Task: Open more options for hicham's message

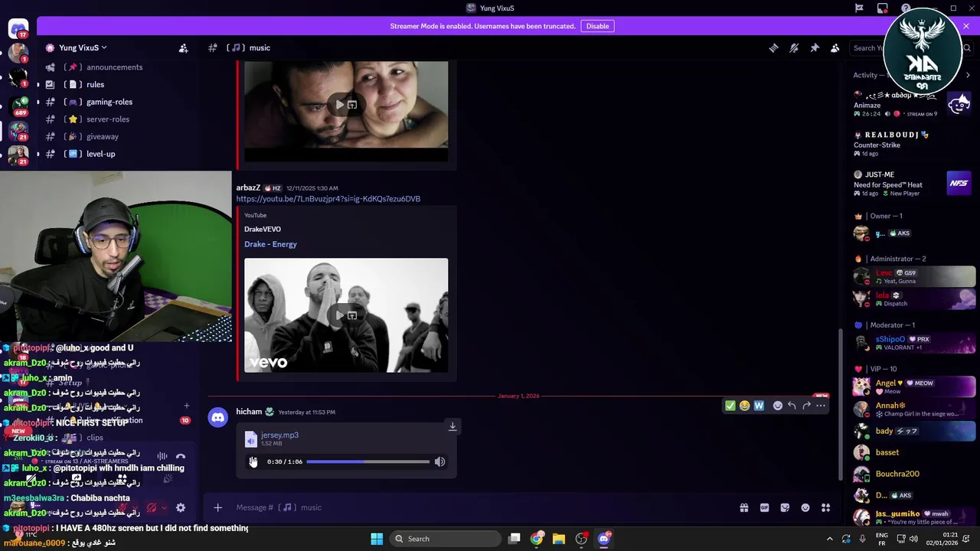Action: pyautogui.click(x=821, y=406)
